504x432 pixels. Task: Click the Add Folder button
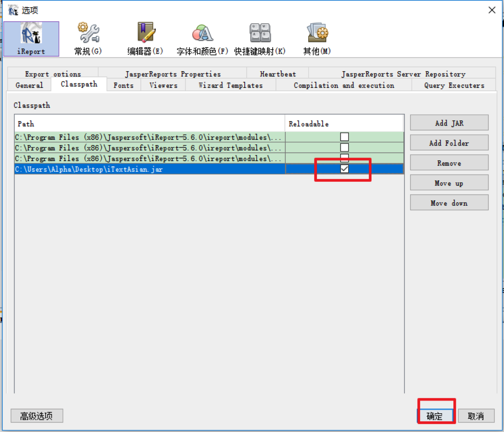[449, 143]
